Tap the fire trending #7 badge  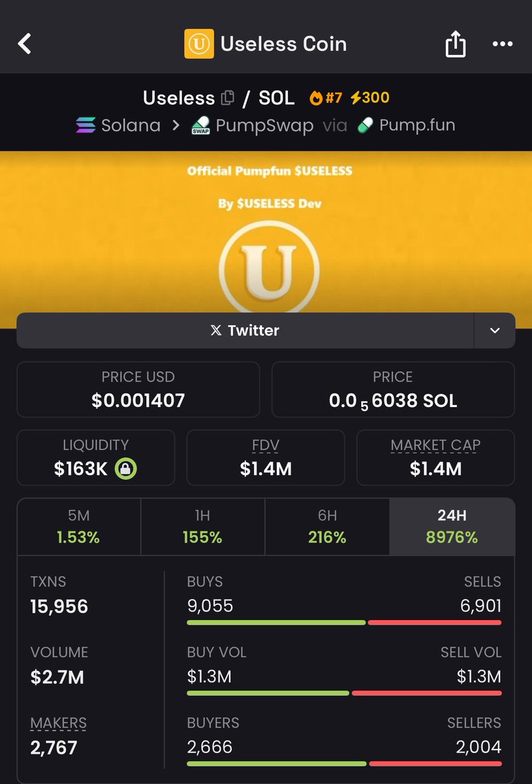[326, 98]
